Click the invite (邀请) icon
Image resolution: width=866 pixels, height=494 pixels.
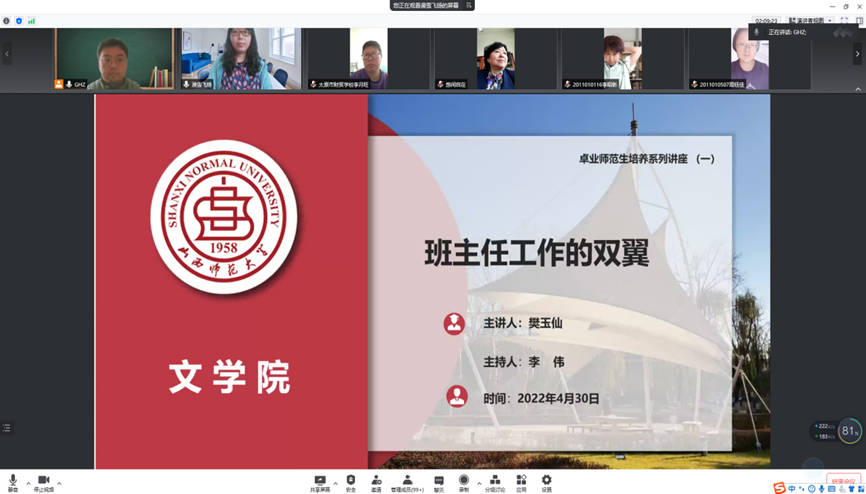[377, 481]
